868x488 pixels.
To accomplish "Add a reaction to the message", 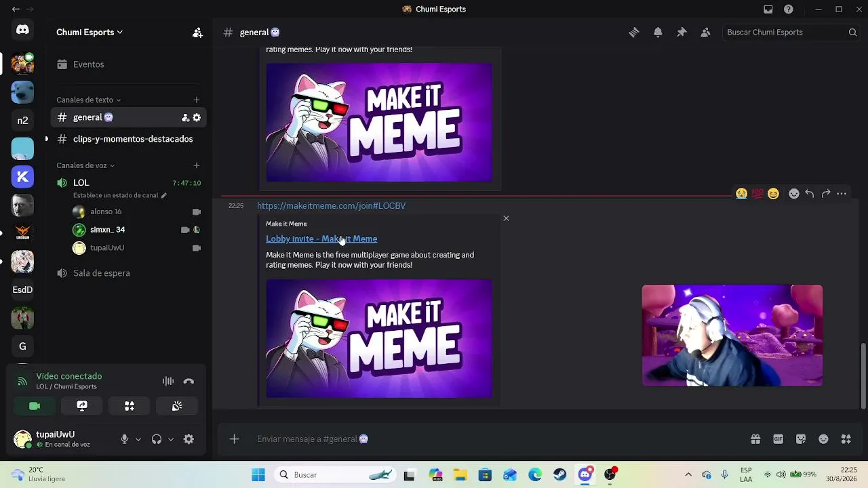I will point(794,194).
